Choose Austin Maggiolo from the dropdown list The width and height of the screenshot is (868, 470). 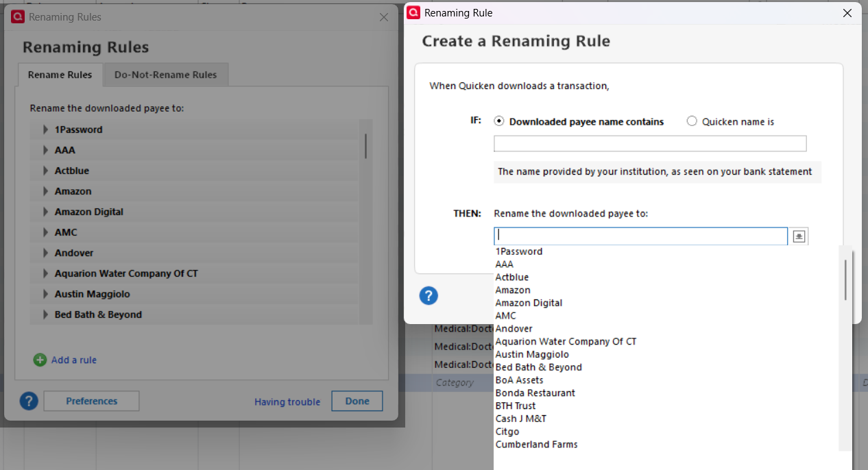click(532, 354)
